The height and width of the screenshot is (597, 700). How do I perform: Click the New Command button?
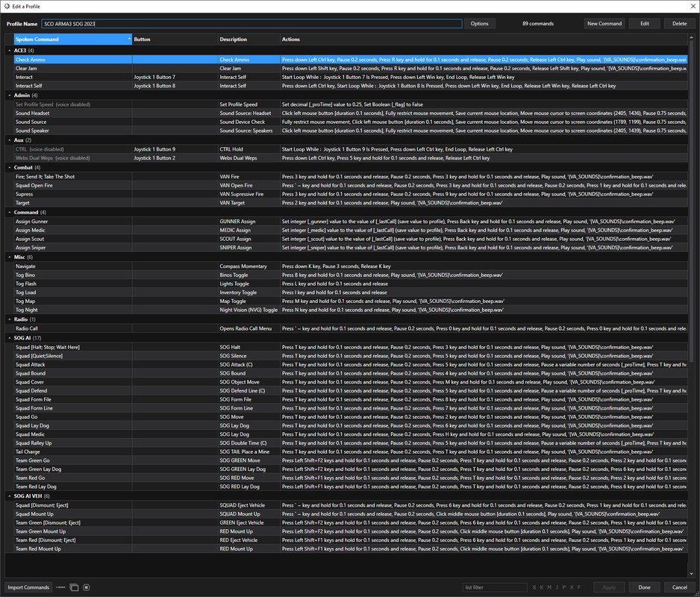(x=604, y=24)
